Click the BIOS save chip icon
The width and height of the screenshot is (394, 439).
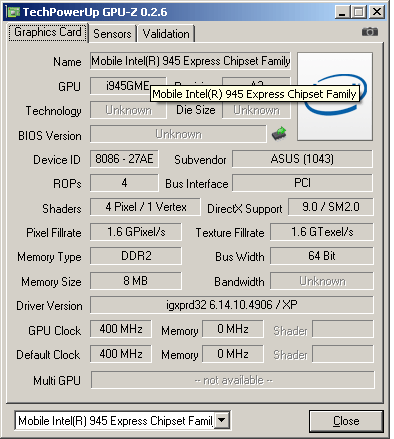279,133
